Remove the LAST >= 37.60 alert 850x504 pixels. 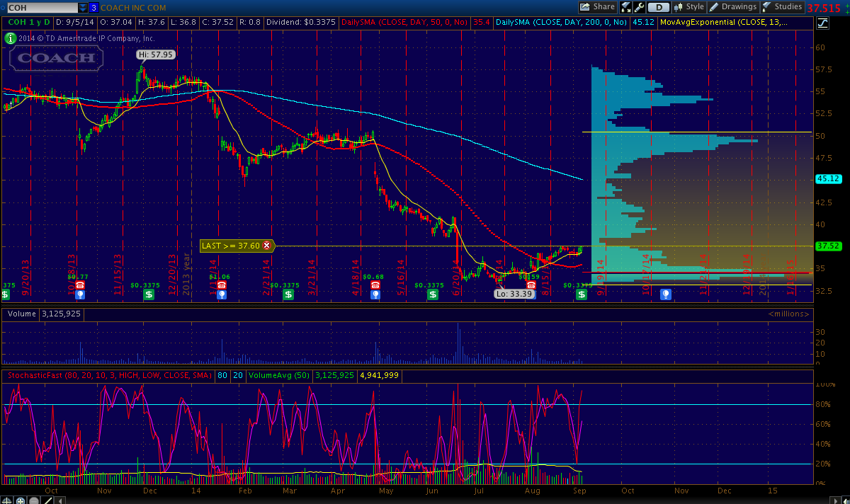(x=267, y=246)
